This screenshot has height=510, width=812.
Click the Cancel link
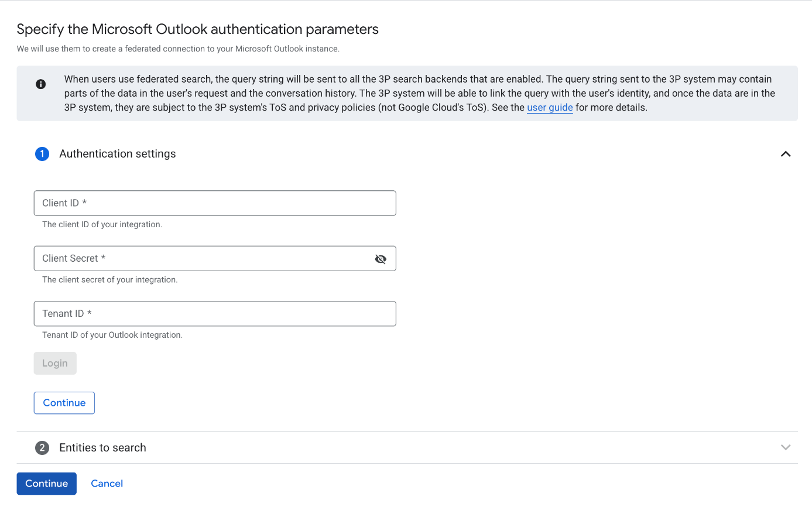107,483
